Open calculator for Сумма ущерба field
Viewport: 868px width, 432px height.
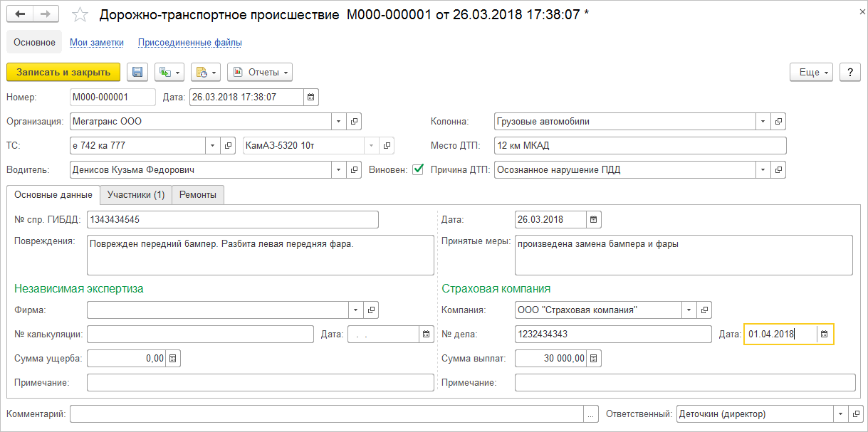tap(173, 358)
